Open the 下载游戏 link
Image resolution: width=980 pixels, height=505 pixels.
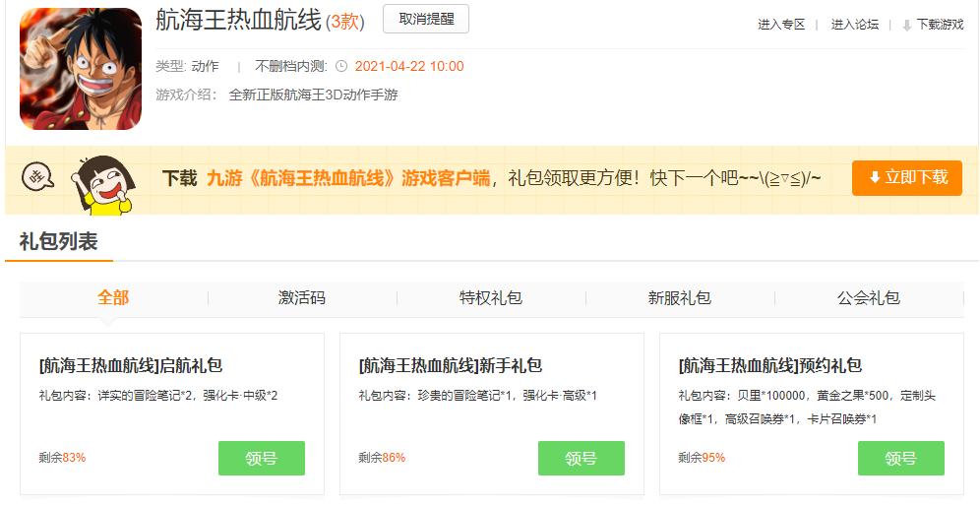coord(940,25)
